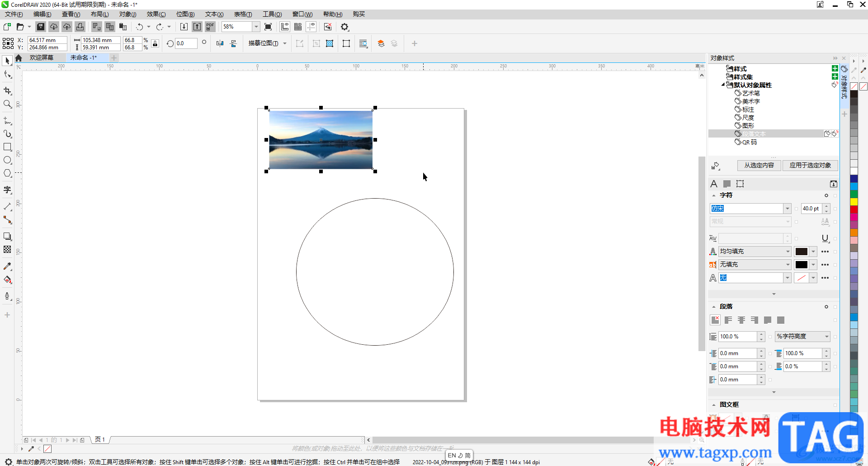Select the Pick tool in the toolbox
This screenshot has width=868, height=466.
pyautogui.click(x=7, y=61)
